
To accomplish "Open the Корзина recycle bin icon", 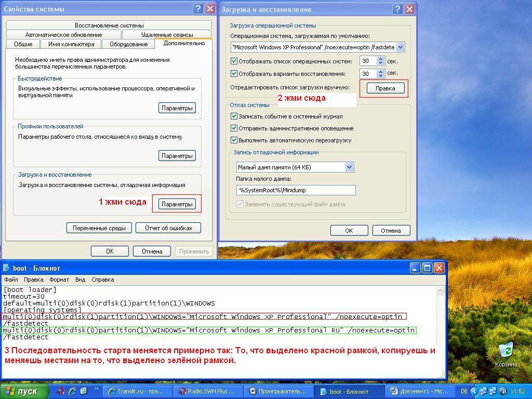I will click(506, 351).
